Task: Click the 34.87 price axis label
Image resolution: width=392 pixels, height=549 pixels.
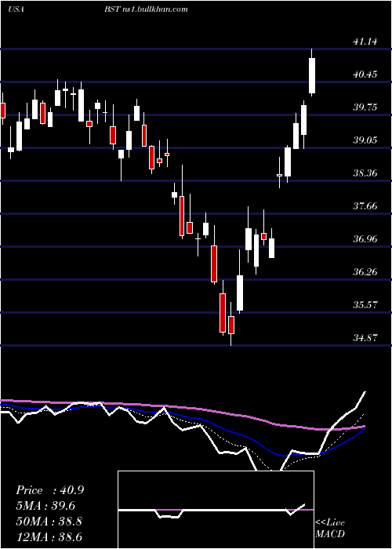Action: (365, 337)
